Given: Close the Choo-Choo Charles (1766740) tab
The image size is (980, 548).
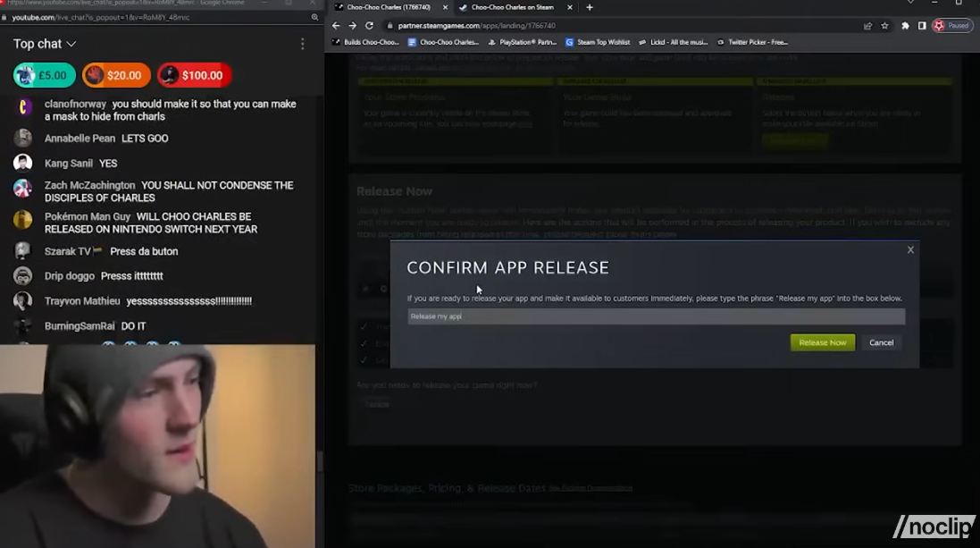Looking at the screenshot, I should pyautogui.click(x=445, y=7).
